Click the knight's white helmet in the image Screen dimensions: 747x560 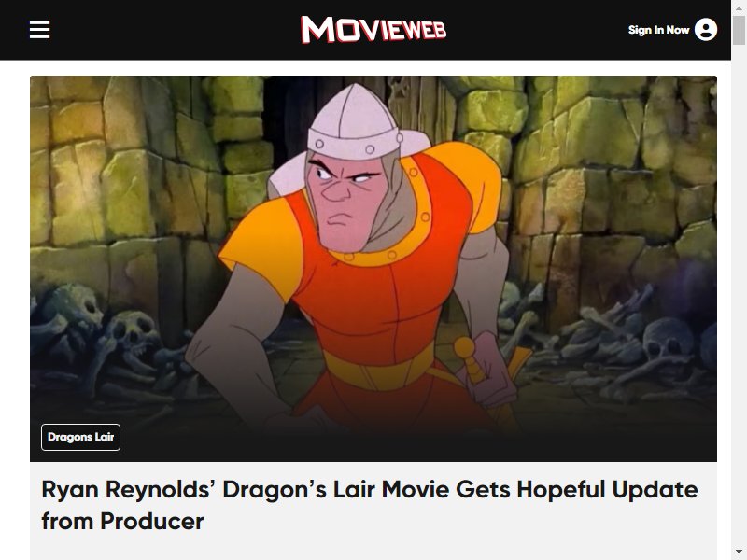[356, 120]
